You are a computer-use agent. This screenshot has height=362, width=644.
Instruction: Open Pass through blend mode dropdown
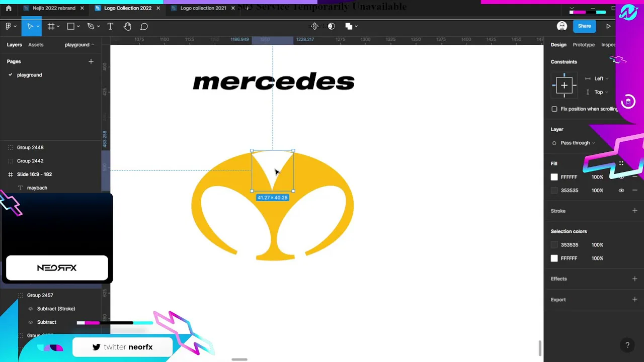click(x=578, y=143)
